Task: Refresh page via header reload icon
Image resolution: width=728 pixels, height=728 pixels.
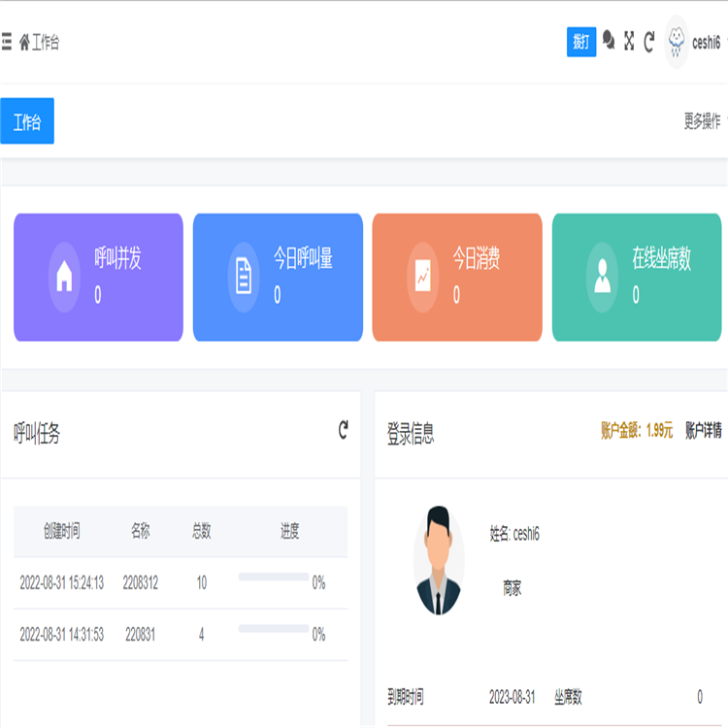Action: point(649,42)
